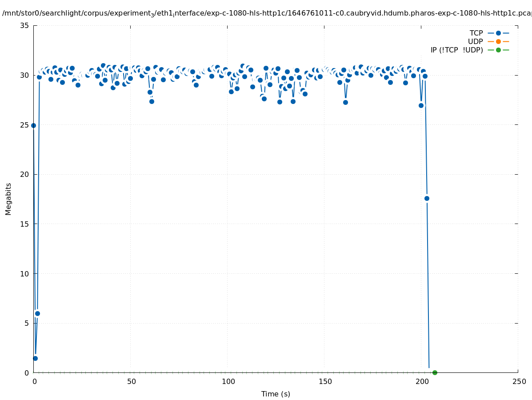Click the TCP blue legend marker
Image resolution: width=532 pixels, height=400 pixels.
pyautogui.click(x=498, y=33)
